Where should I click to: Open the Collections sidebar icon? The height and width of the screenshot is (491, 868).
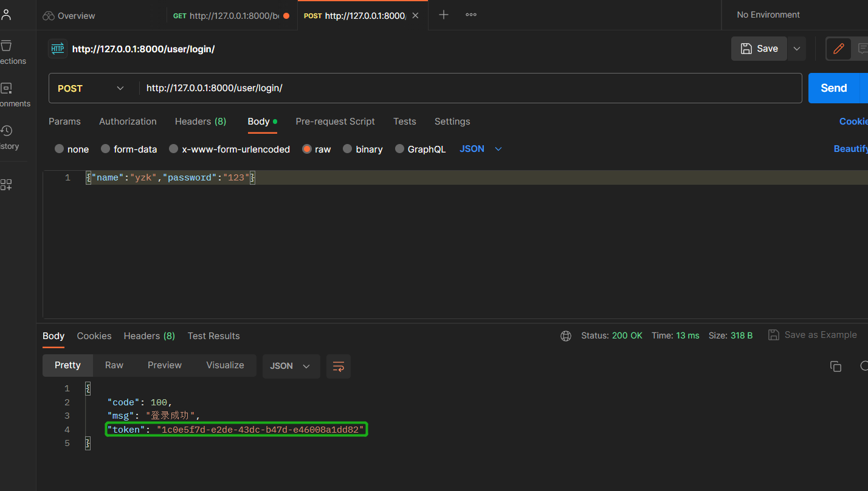6,46
